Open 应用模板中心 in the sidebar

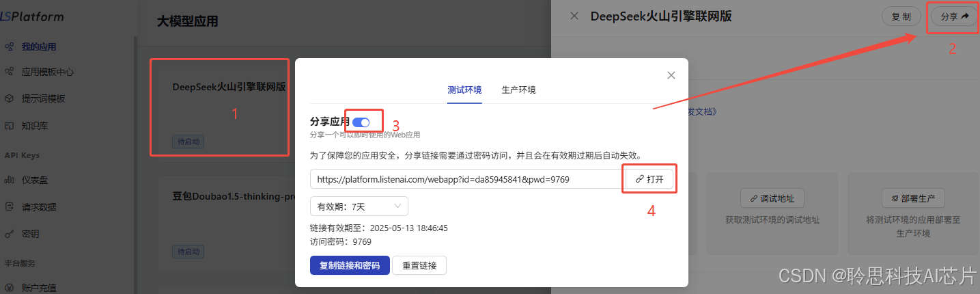(48, 72)
